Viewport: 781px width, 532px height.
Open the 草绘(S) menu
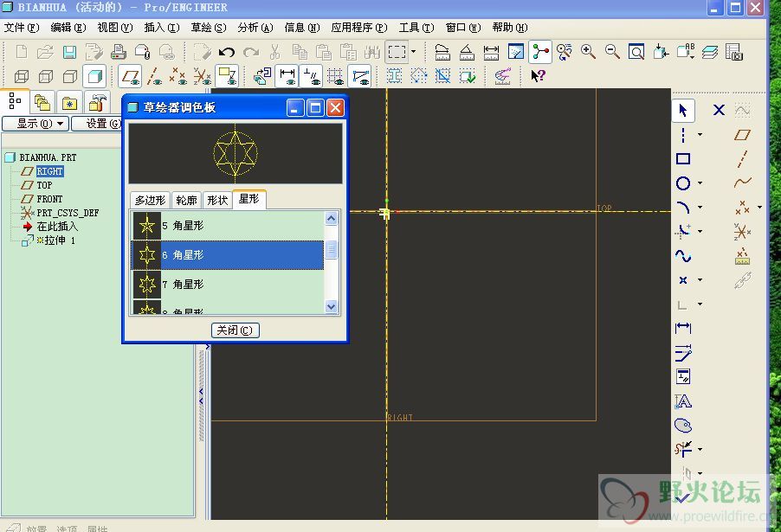tap(209, 28)
